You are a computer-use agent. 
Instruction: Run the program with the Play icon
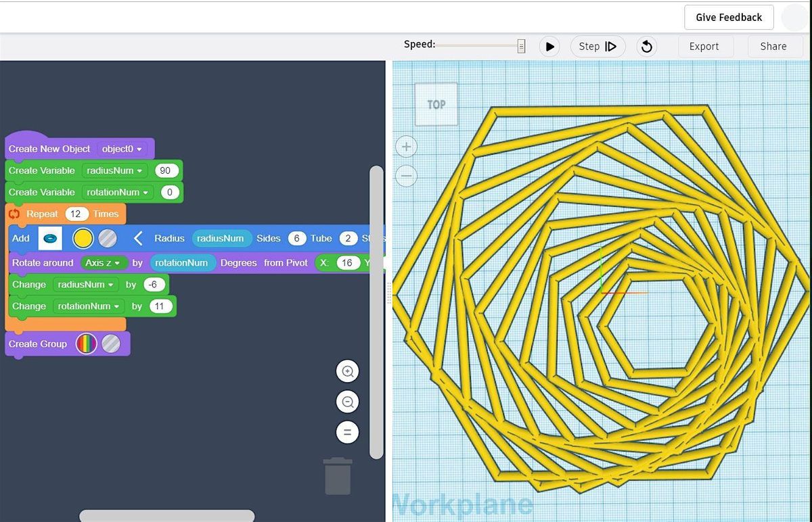click(549, 46)
